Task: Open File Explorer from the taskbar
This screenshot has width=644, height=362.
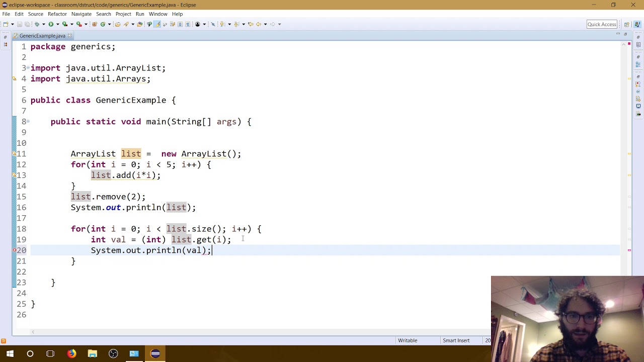Action: click(x=92, y=354)
